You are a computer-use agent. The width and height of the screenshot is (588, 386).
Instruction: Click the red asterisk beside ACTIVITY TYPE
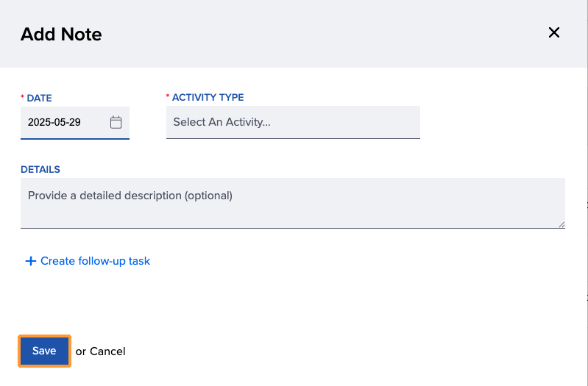pyautogui.click(x=168, y=96)
